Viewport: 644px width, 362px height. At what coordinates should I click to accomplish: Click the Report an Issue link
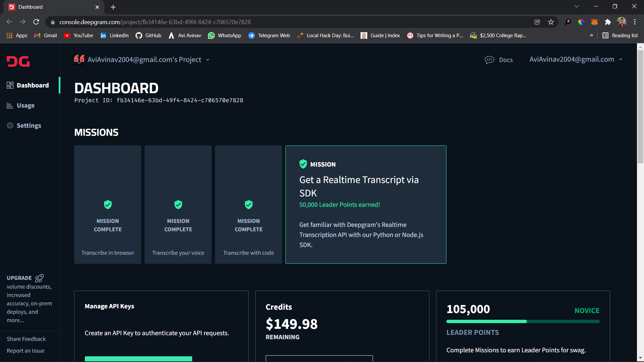coord(25,351)
